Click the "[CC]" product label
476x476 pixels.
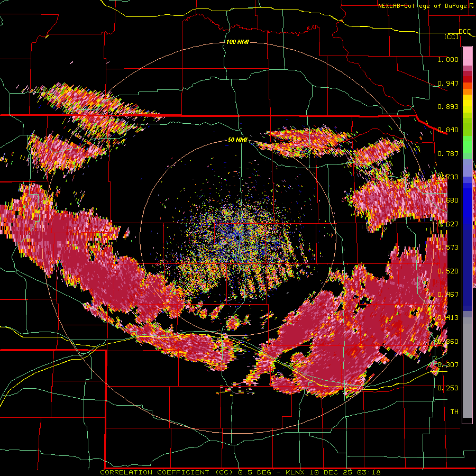pyautogui.click(x=452, y=36)
